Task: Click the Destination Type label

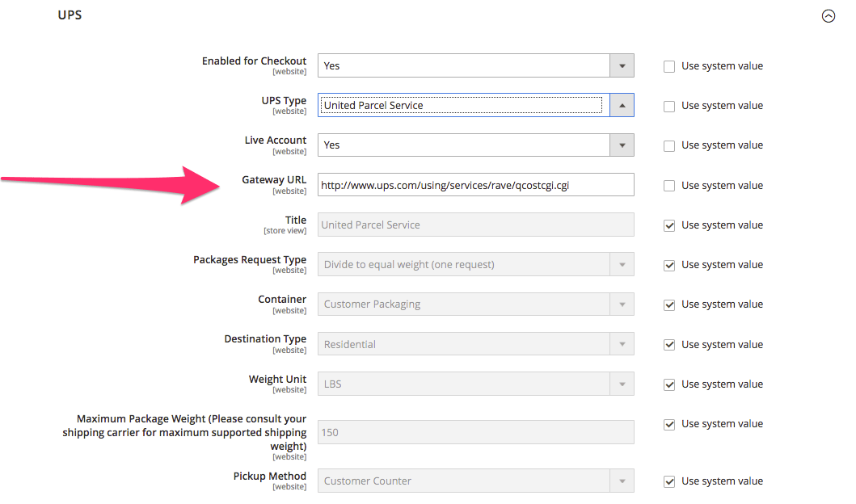Action: [x=265, y=339]
